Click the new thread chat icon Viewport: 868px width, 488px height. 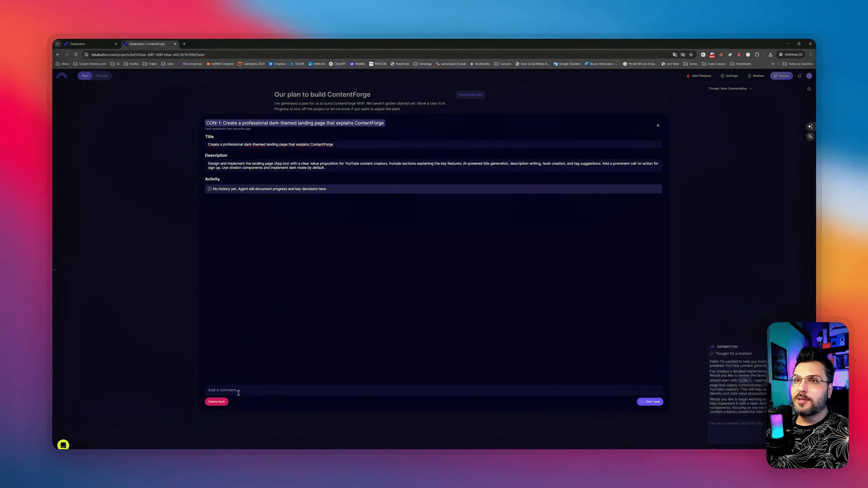point(809,89)
